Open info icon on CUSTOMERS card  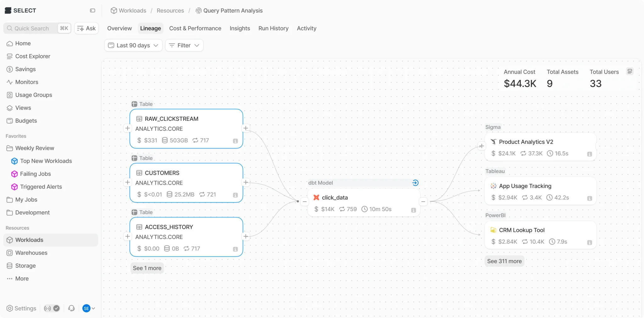click(x=235, y=195)
